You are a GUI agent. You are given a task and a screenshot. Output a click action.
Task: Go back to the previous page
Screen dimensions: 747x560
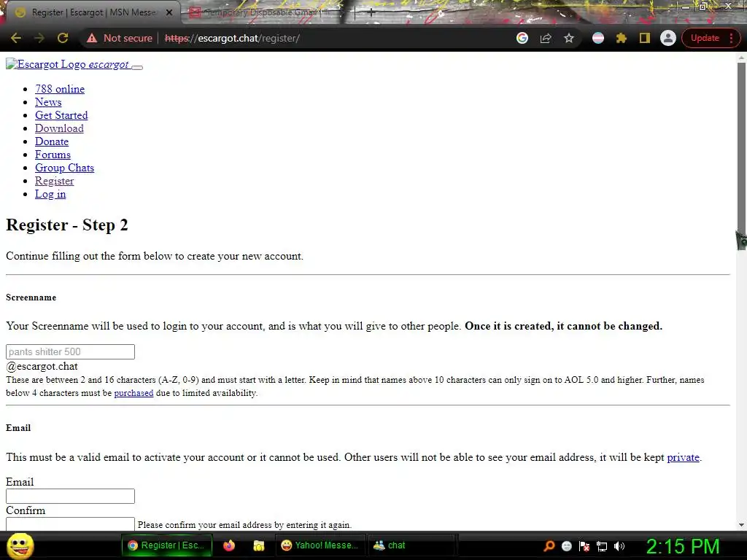[16, 38]
